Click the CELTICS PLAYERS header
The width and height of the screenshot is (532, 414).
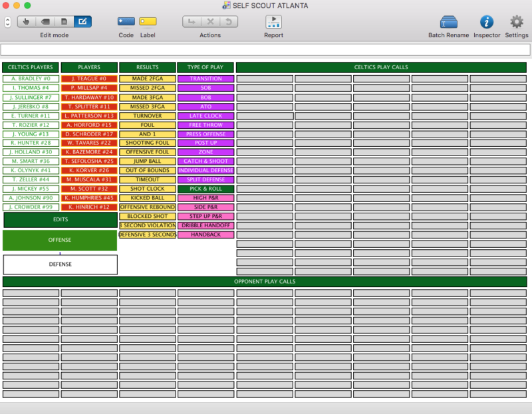coord(31,67)
